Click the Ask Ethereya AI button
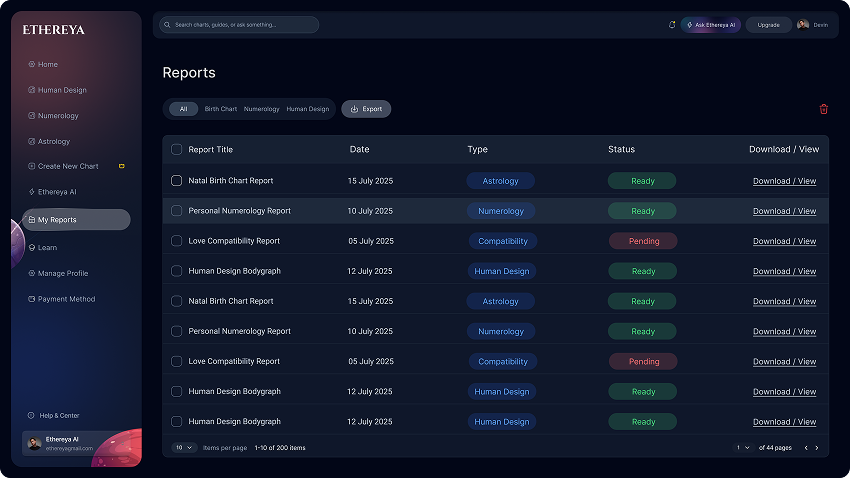This screenshot has height=479, width=850. click(711, 25)
